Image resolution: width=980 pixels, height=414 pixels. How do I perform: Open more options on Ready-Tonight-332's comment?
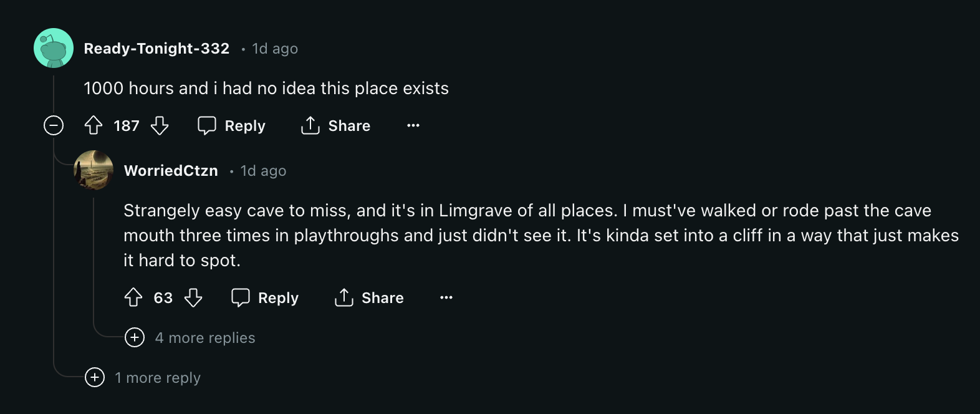pyautogui.click(x=413, y=125)
